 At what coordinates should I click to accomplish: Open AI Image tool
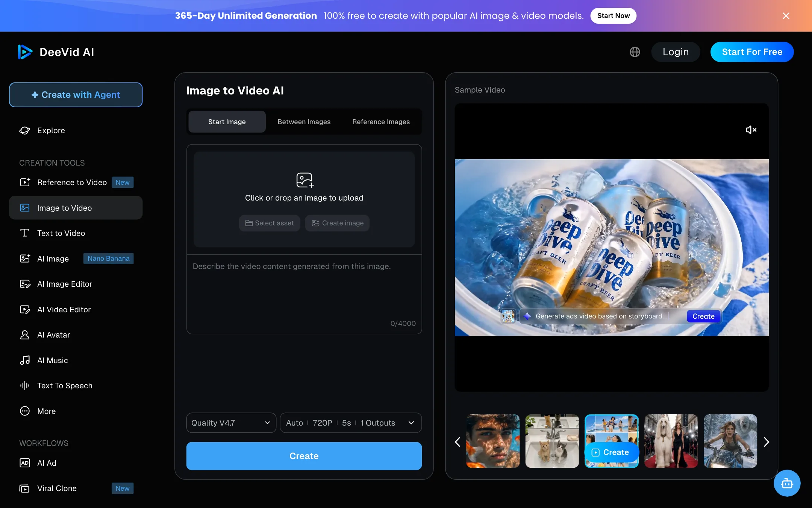(76, 259)
